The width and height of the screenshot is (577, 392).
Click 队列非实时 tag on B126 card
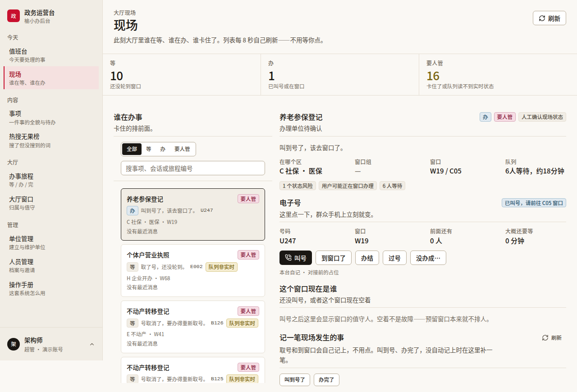tap(242, 323)
